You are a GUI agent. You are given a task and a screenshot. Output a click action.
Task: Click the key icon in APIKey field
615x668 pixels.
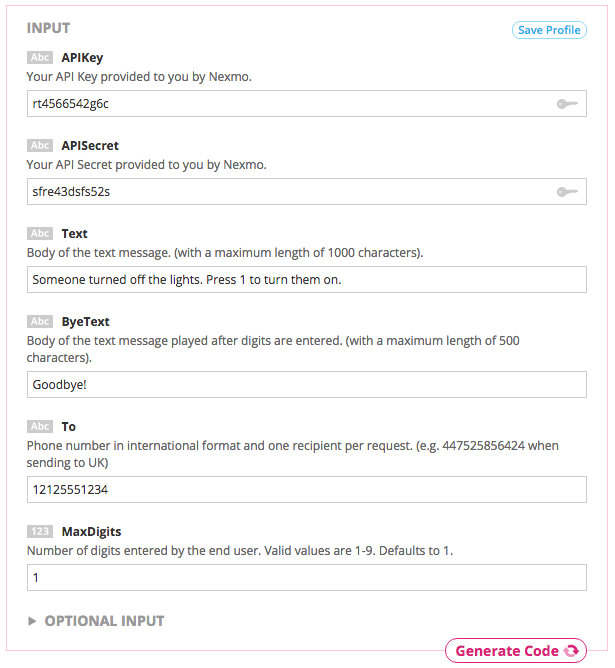tap(567, 103)
